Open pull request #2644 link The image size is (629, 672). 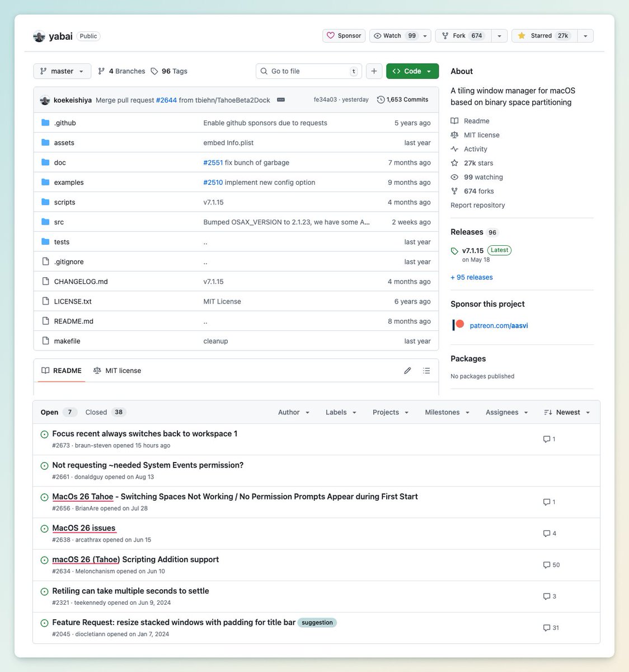coord(166,100)
